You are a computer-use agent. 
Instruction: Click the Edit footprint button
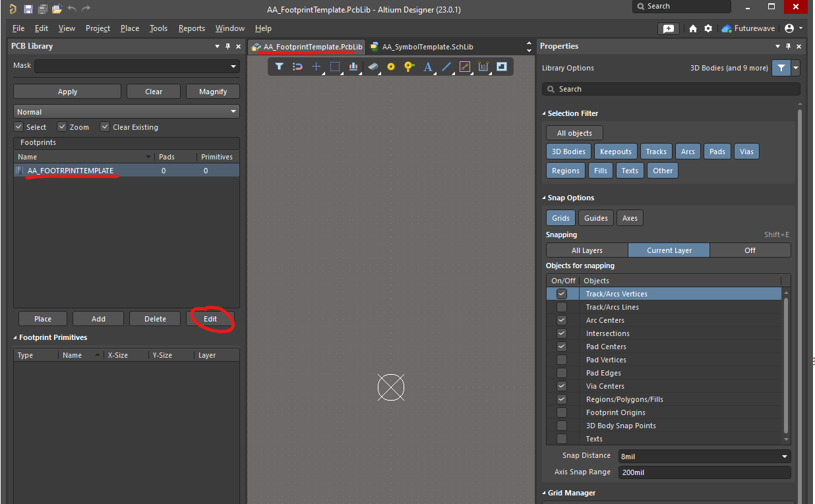210,319
